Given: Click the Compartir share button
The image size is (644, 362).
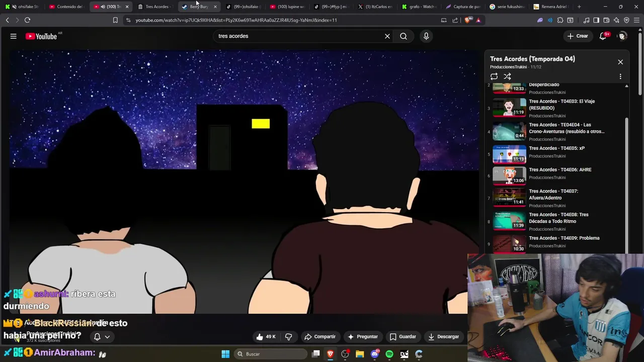Looking at the screenshot, I should pos(319,337).
